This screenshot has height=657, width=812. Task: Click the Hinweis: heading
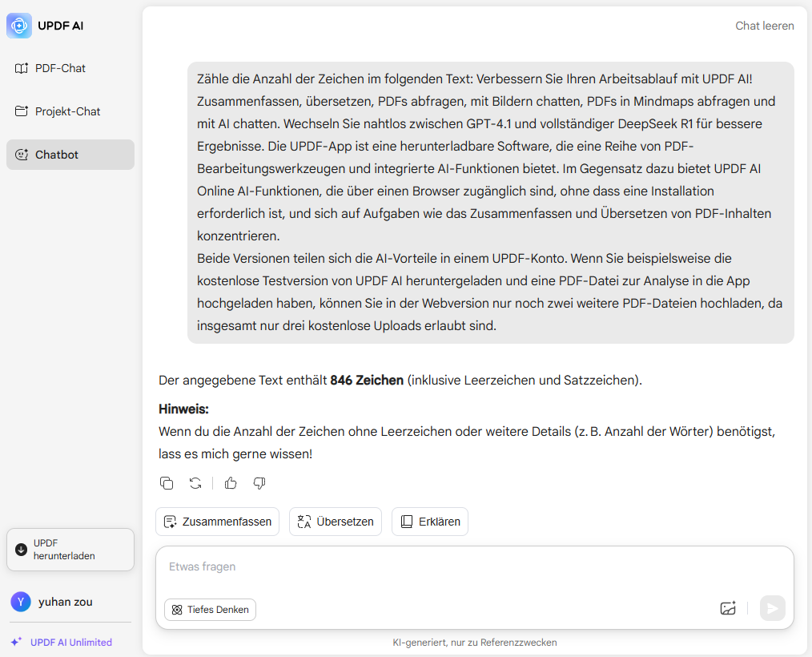183,409
